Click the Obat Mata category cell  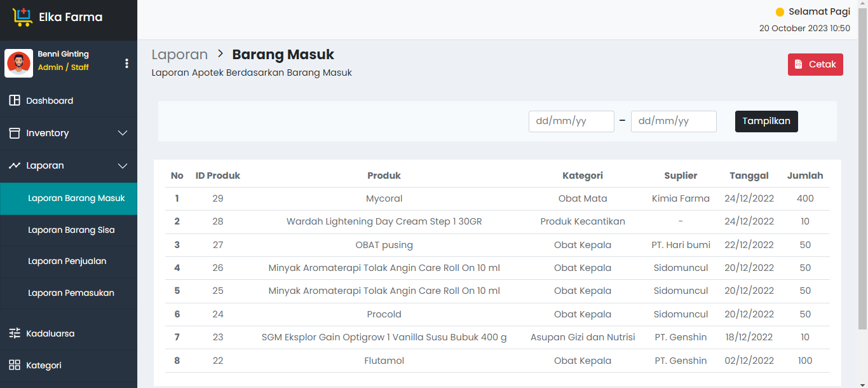coord(583,198)
